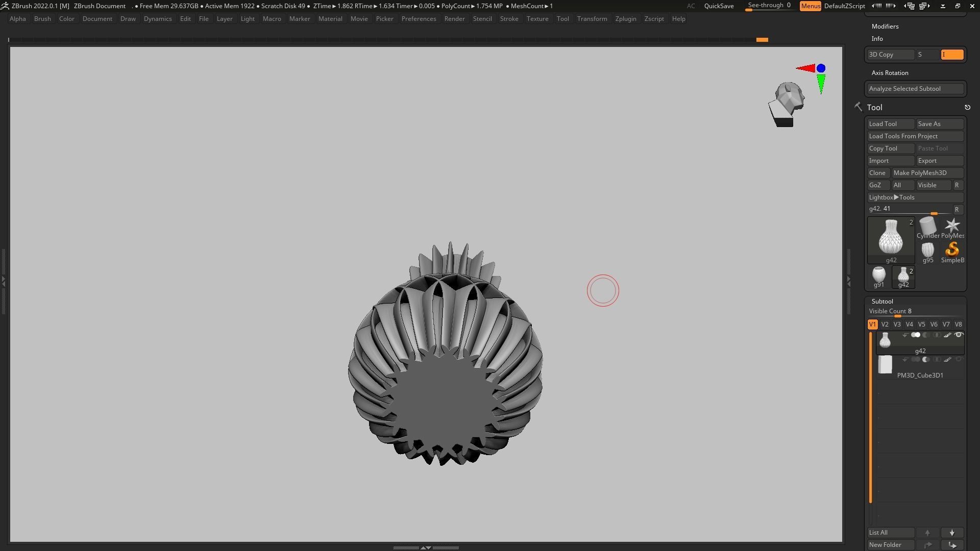This screenshot has width=980, height=551.
Task: Click the g42 polypaint brush icon
Action: click(x=947, y=335)
